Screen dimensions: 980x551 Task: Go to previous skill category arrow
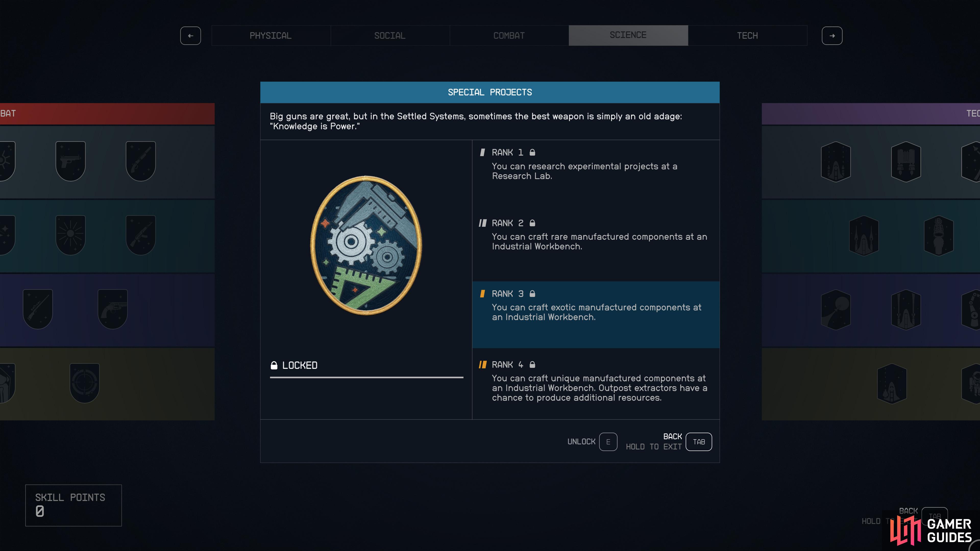(191, 36)
